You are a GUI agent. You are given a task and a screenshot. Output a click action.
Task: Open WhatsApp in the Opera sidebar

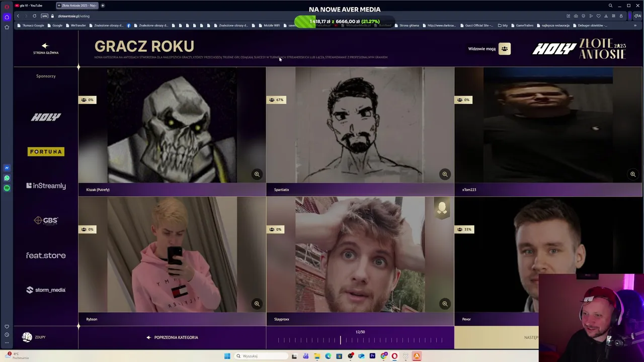coord(7,178)
